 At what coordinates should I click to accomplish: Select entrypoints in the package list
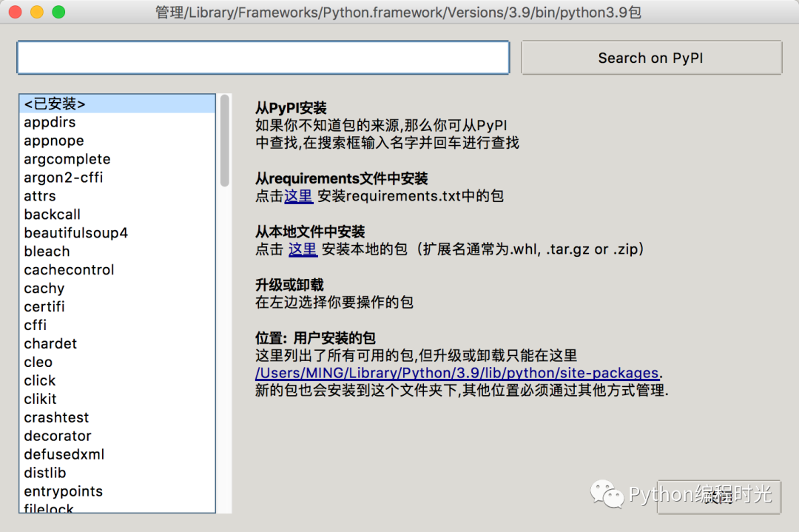pos(117,491)
